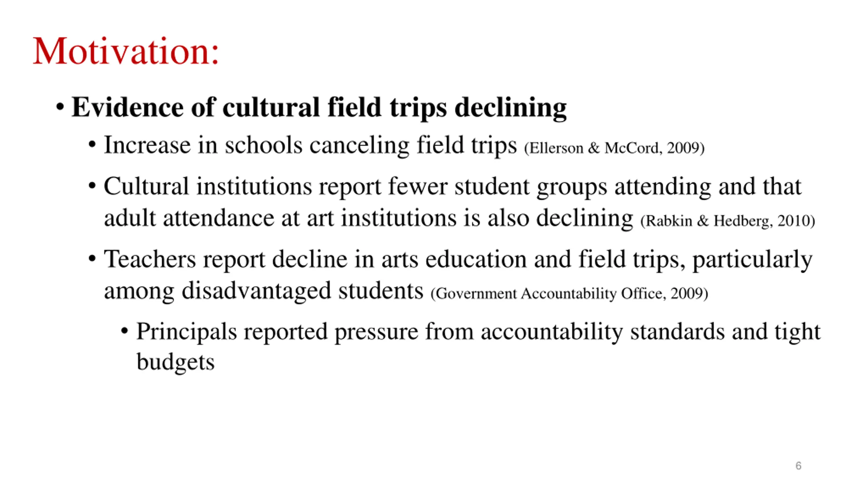The height and width of the screenshot is (488, 868).
Task: Click the bullet marker before 'Teachers report'
Action: pyautogui.click(x=92, y=259)
